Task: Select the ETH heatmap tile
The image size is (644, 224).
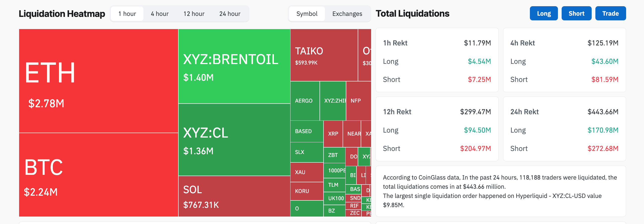Action: coord(98,81)
